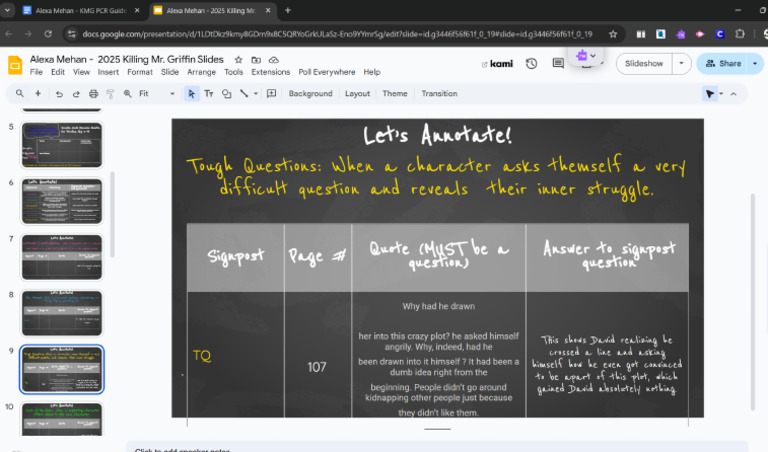Open the View menu
Screen dimensions: 768x452
[81, 72]
